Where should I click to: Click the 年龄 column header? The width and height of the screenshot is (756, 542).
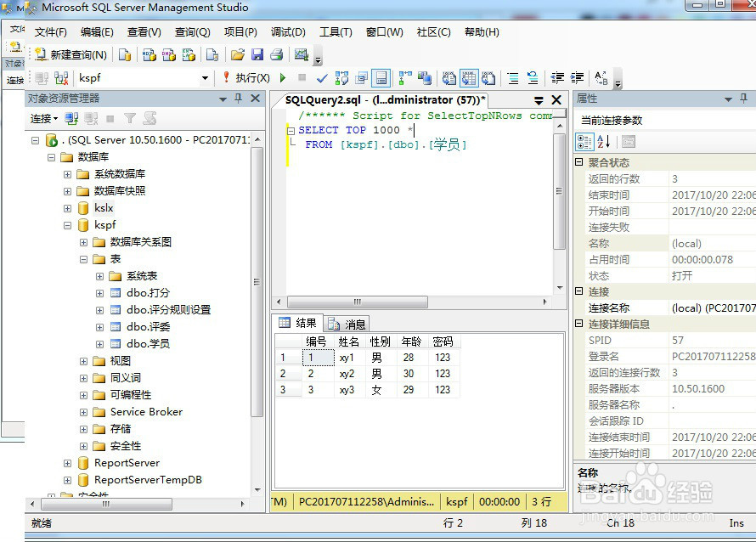point(412,342)
